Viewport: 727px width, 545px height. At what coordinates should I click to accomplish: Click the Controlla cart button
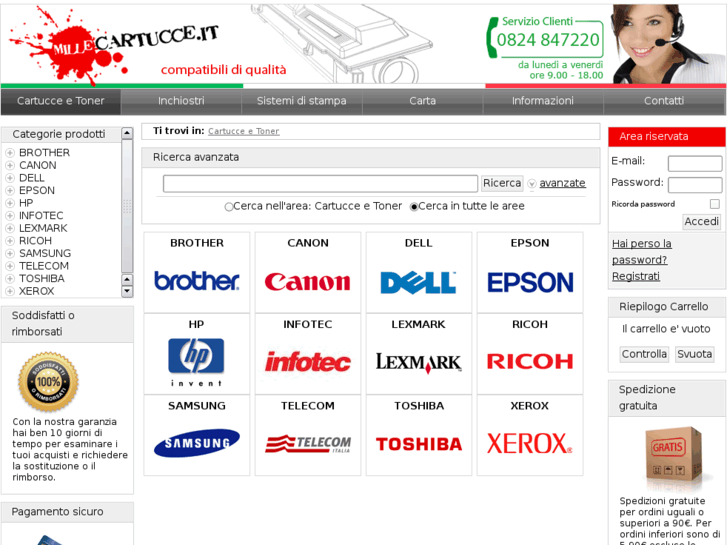pos(644,354)
